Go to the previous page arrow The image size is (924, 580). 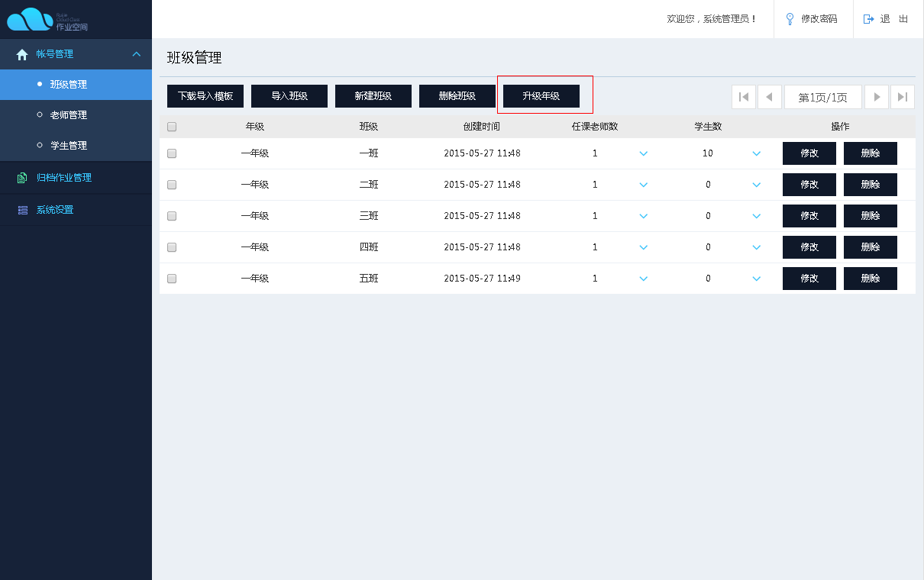[x=769, y=97]
